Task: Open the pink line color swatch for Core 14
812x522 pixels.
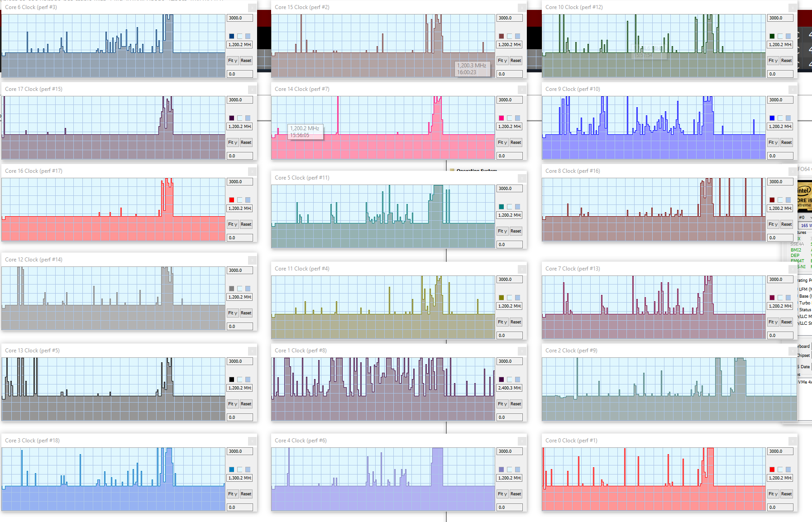Action: 502,118
